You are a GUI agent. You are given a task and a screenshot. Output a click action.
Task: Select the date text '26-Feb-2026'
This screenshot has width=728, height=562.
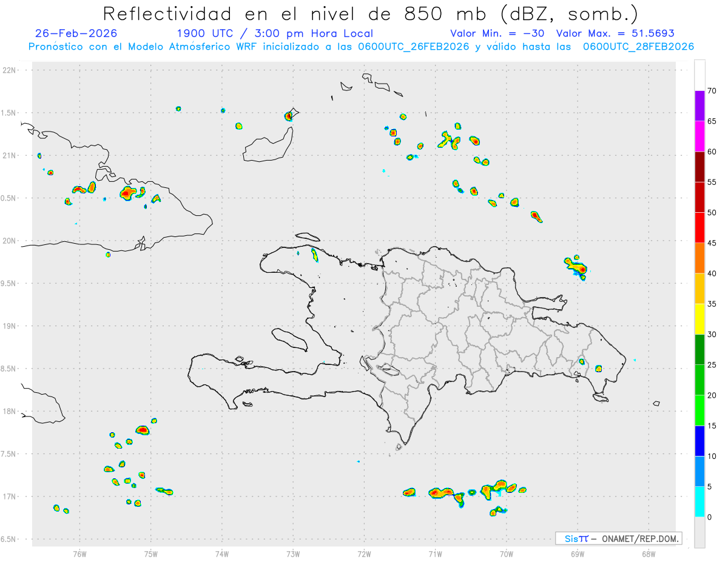[x=76, y=33]
